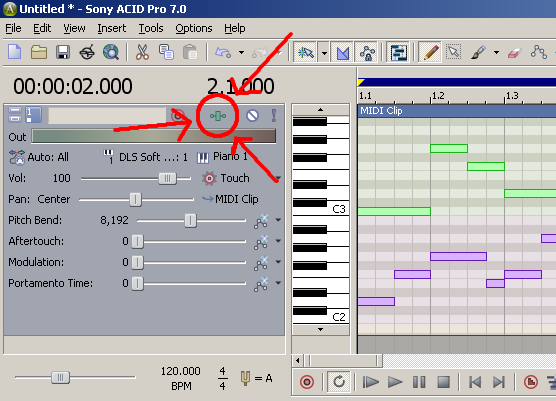This screenshot has height=401, width=556.
Task: Open the snapping options dropdown arrow
Action: [x=324, y=53]
